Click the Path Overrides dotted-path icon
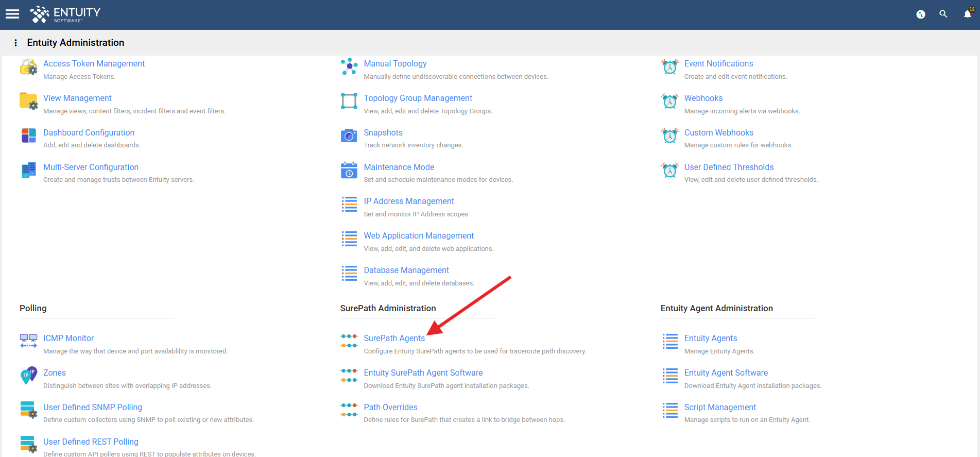 pyautogui.click(x=349, y=410)
